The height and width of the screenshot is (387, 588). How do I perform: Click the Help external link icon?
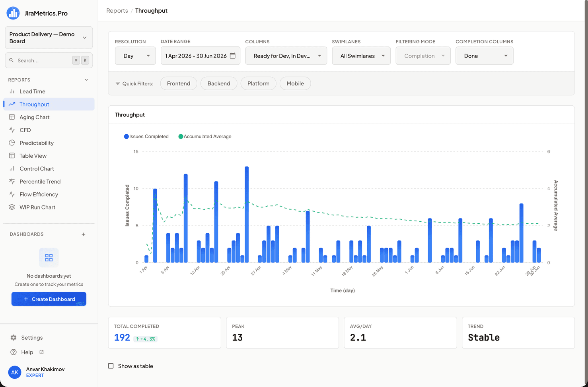(41, 352)
